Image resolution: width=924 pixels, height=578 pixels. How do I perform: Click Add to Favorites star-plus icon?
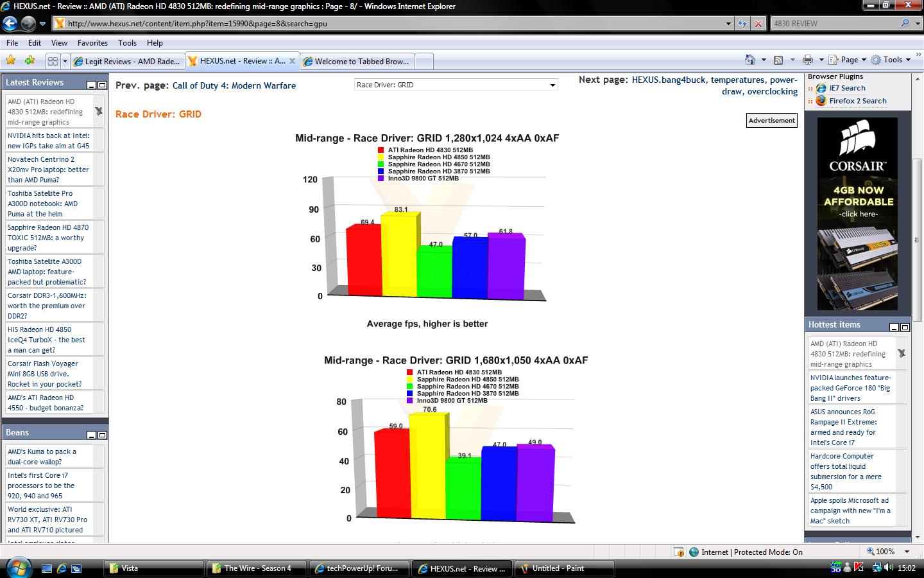point(30,60)
